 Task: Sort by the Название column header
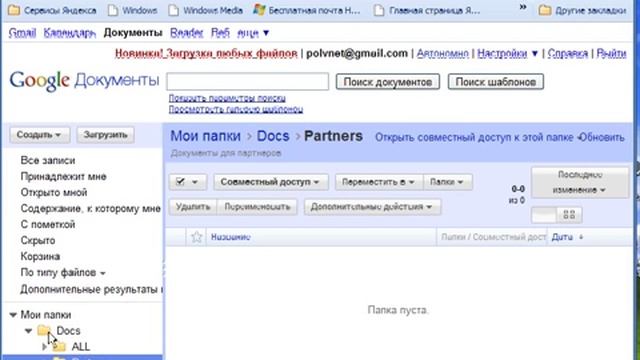pos(231,237)
